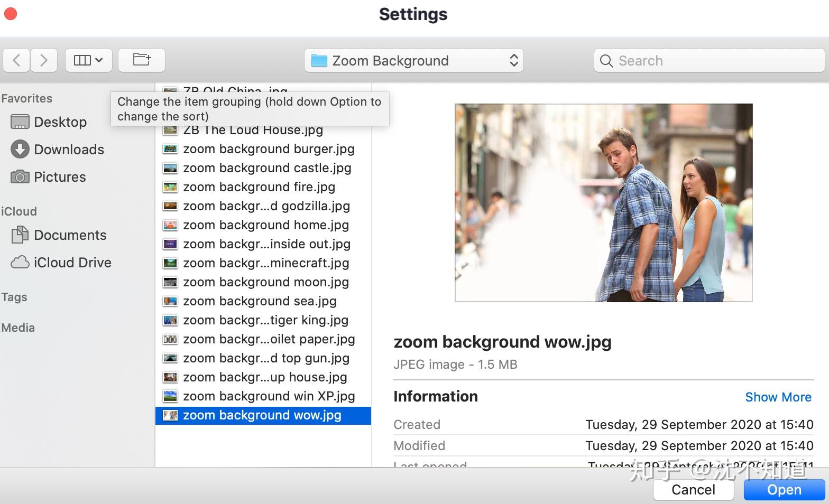The width and height of the screenshot is (829, 504).
Task: Select the inside out.jpg file
Action: pos(263,244)
